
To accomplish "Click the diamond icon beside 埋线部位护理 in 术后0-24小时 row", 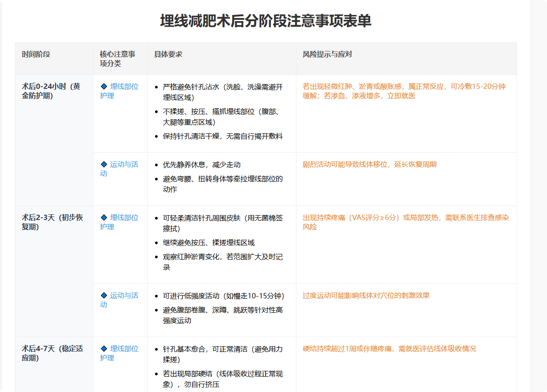I will 104,86.
